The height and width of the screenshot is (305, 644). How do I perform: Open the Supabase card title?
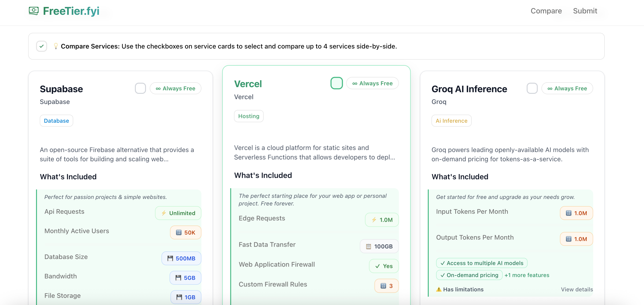[61, 89]
